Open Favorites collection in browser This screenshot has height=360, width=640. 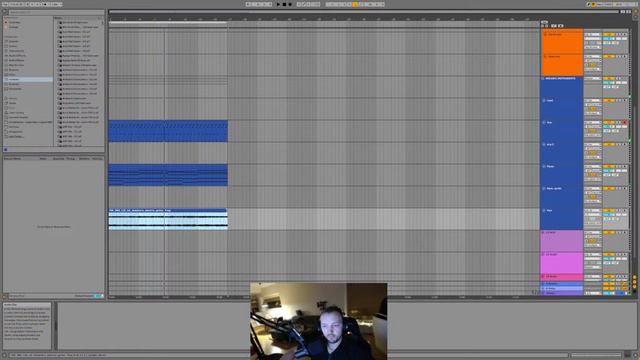(14, 22)
